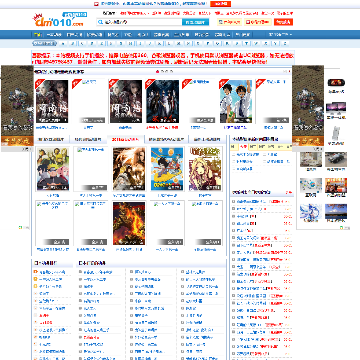Open the black car thumbnail in sidebar

(336, 159)
